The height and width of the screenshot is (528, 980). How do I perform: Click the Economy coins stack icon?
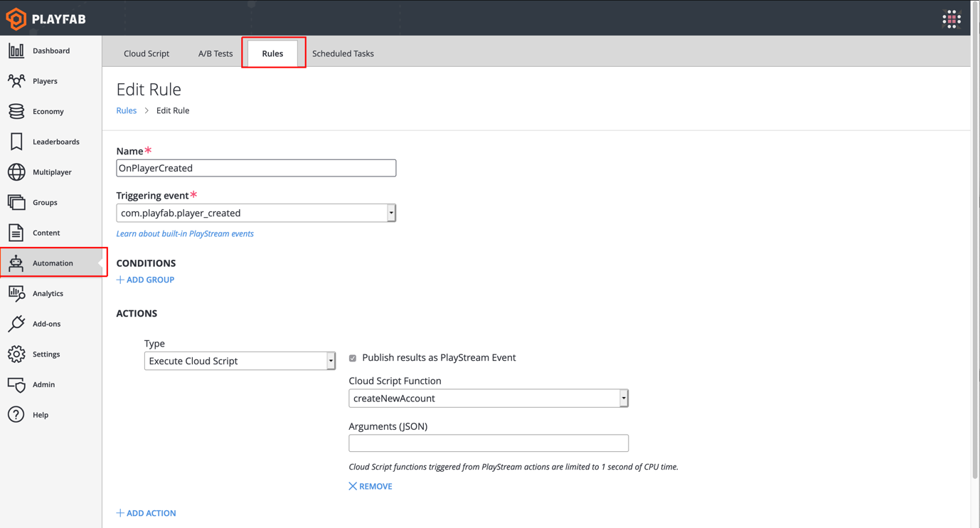[x=16, y=111]
